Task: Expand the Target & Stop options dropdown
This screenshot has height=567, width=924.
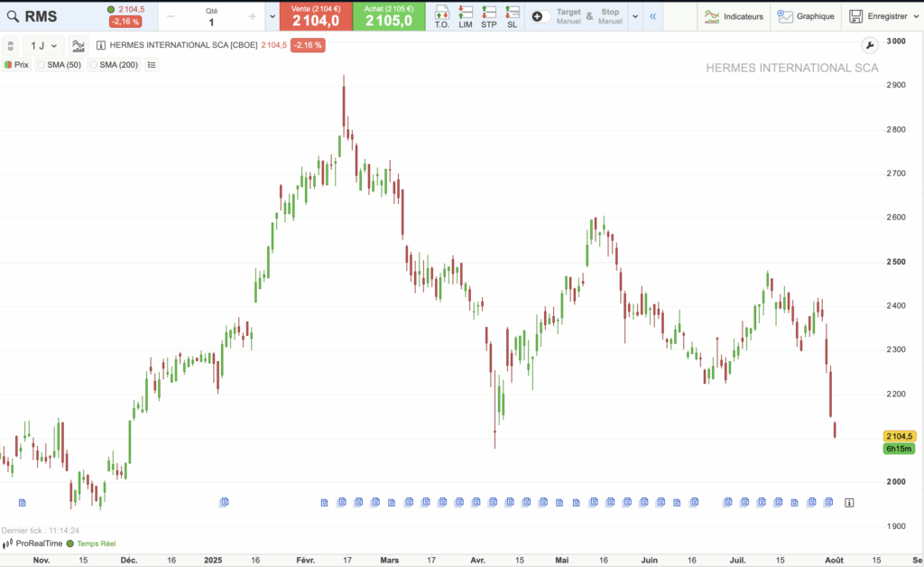Action: click(x=635, y=16)
